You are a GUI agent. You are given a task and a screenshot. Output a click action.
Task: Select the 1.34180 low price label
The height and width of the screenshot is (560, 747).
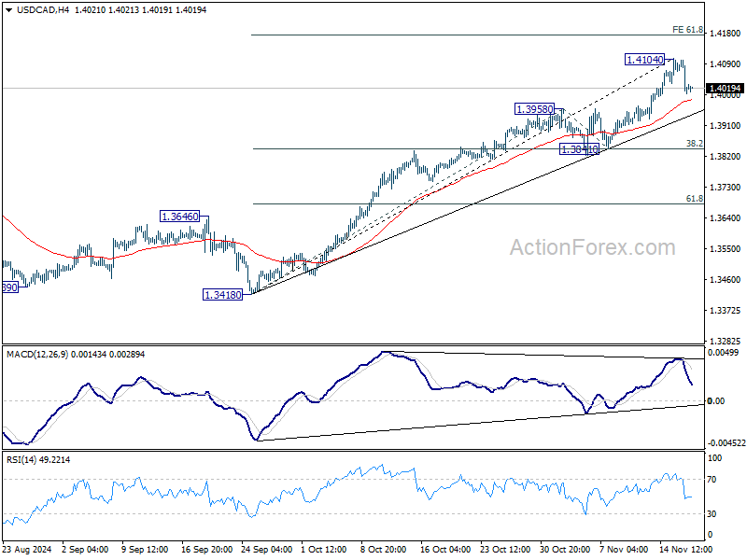[222, 295]
